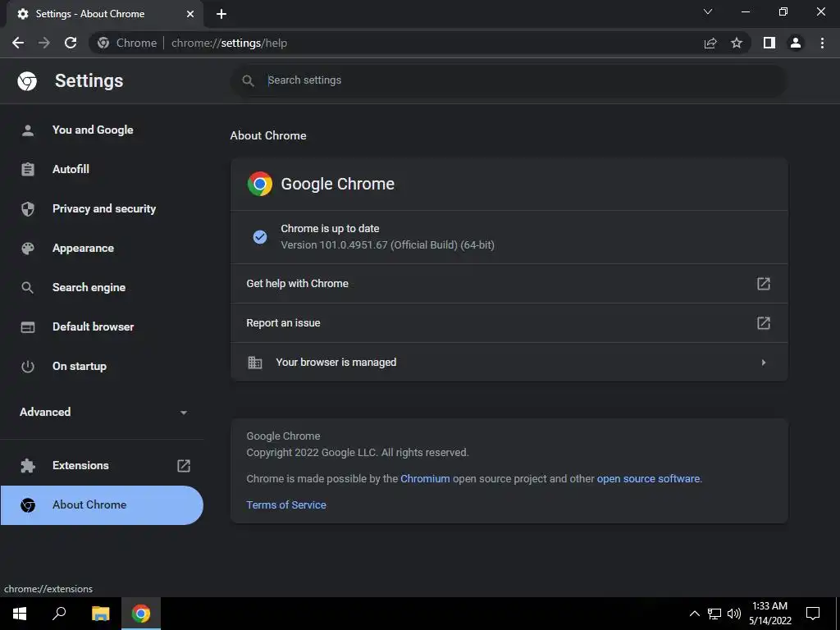Click the blue up-to-date checkmark icon
This screenshot has width=840, height=630.
click(x=260, y=237)
